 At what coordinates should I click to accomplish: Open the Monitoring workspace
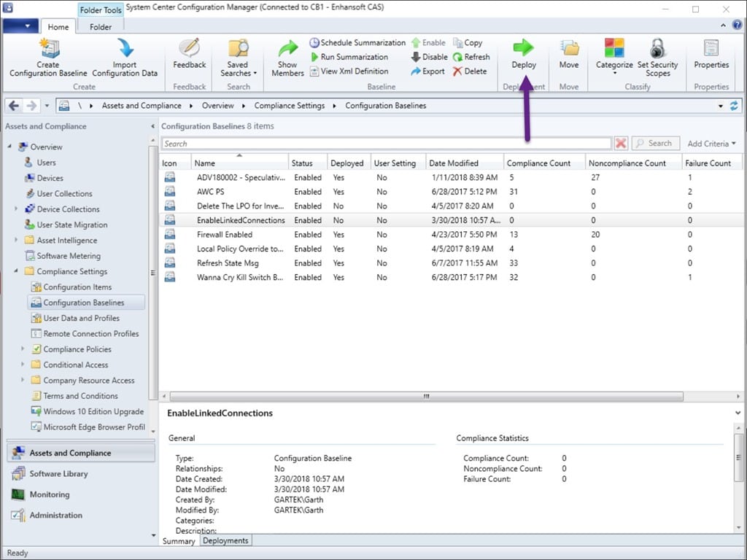(x=81, y=494)
